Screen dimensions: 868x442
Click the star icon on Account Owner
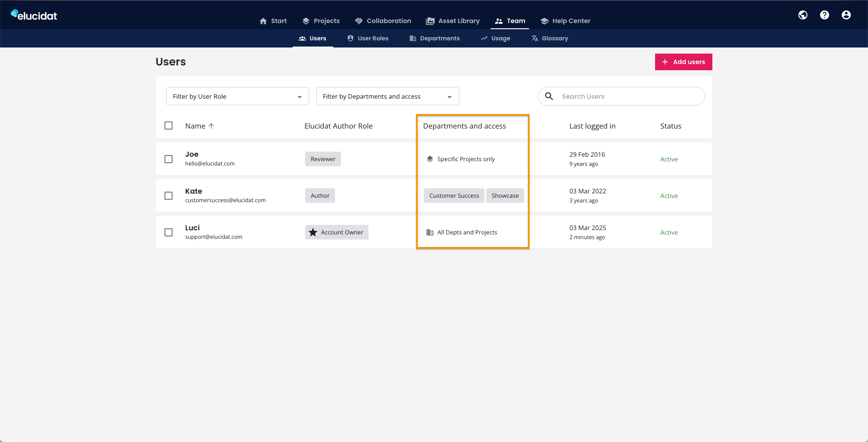(x=313, y=232)
